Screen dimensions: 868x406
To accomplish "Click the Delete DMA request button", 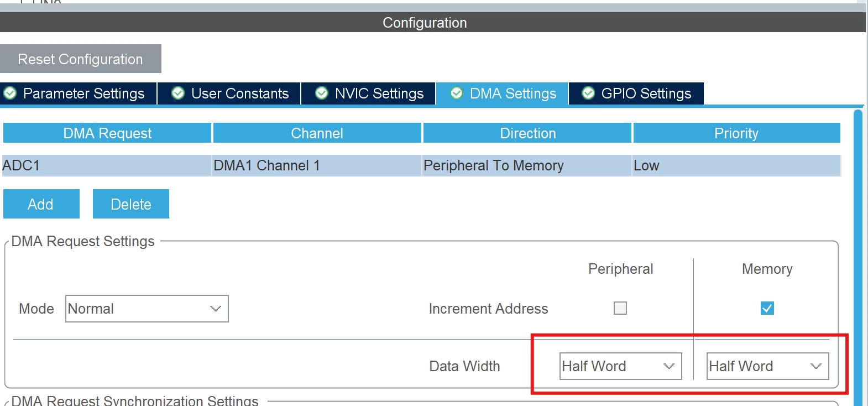I will [x=131, y=204].
